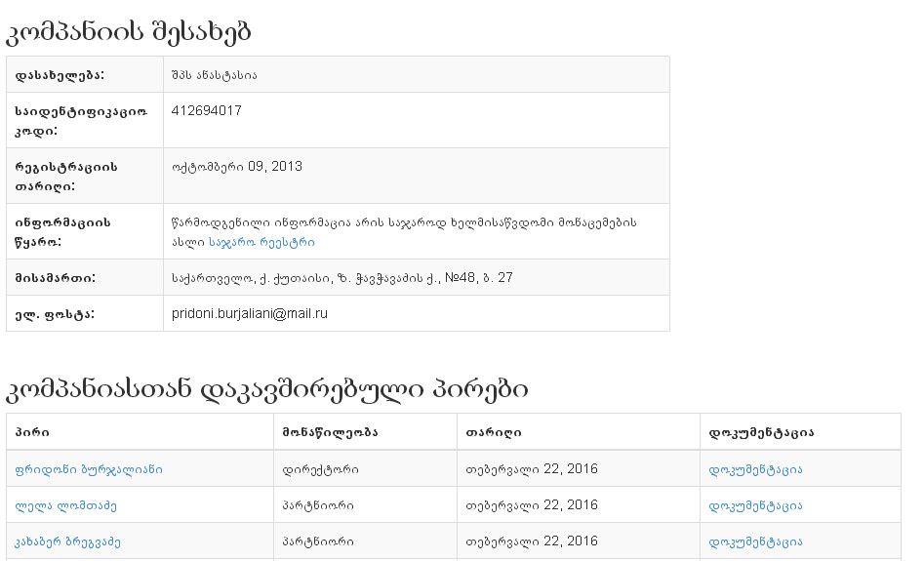The image size is (924, 561).
Task: Open person link ფრიდონი ბურჯალიანი
Action: 89,469
